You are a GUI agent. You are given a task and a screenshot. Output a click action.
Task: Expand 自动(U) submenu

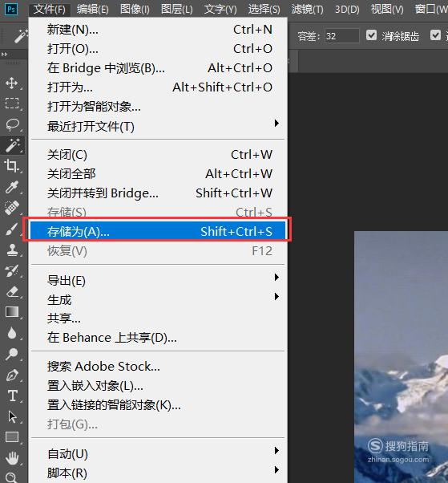pyautogui.click(x=159, y=453)
